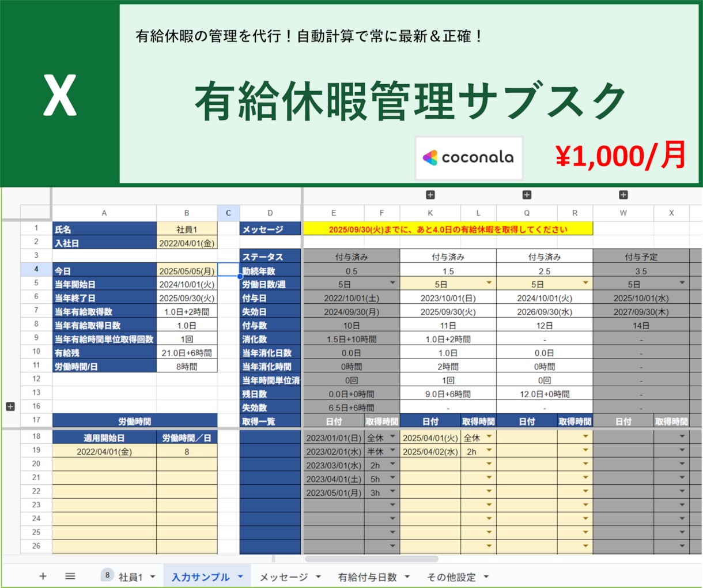The width and height of the screenshot is (703, 588).
Task: Open the all sheets list icon
Action: 70,576
